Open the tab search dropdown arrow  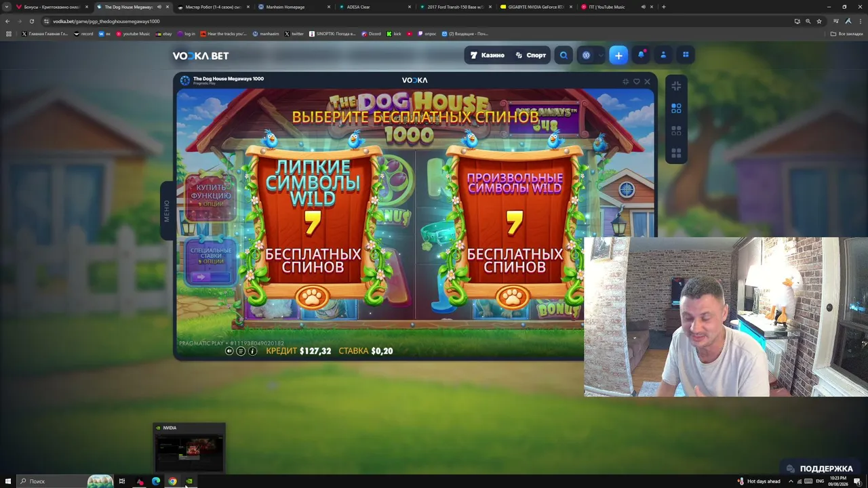point(7,7)
